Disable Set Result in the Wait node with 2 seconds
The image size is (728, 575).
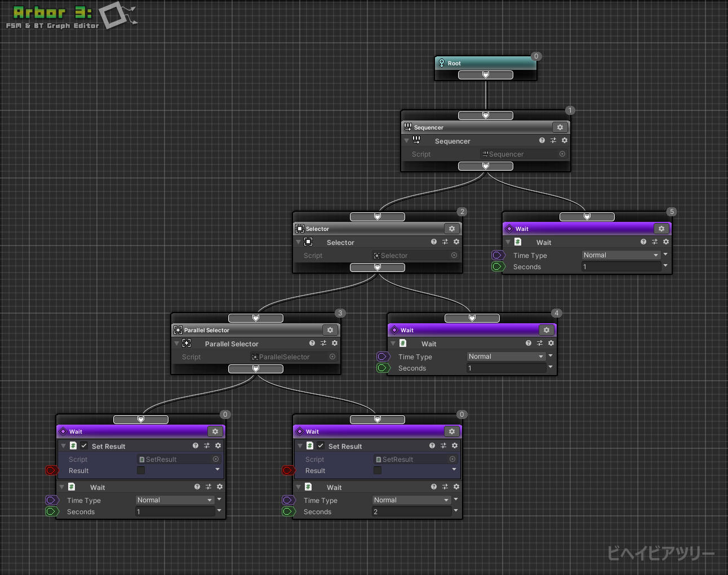click(x=321, y=446)
